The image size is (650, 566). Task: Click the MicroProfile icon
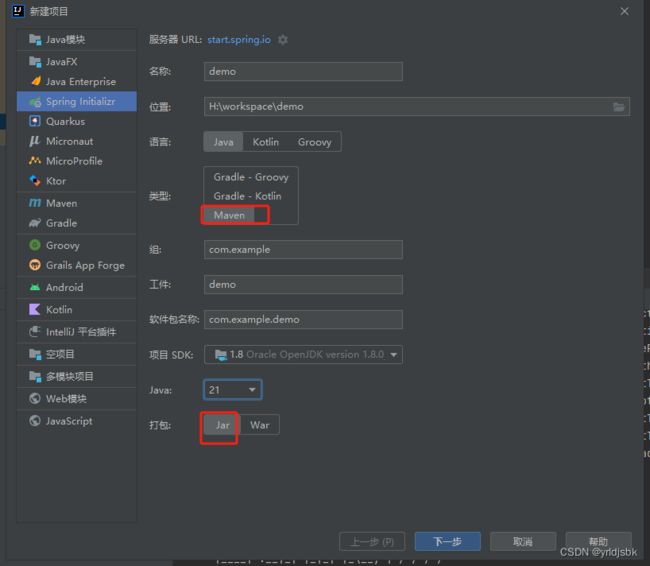(35, 160)
